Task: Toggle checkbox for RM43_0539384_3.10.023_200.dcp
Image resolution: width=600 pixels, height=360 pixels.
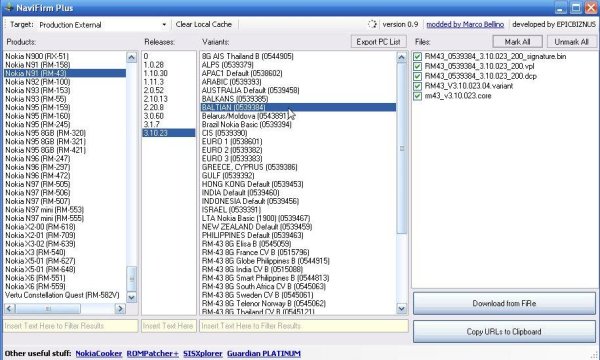Action: (417, 76)
